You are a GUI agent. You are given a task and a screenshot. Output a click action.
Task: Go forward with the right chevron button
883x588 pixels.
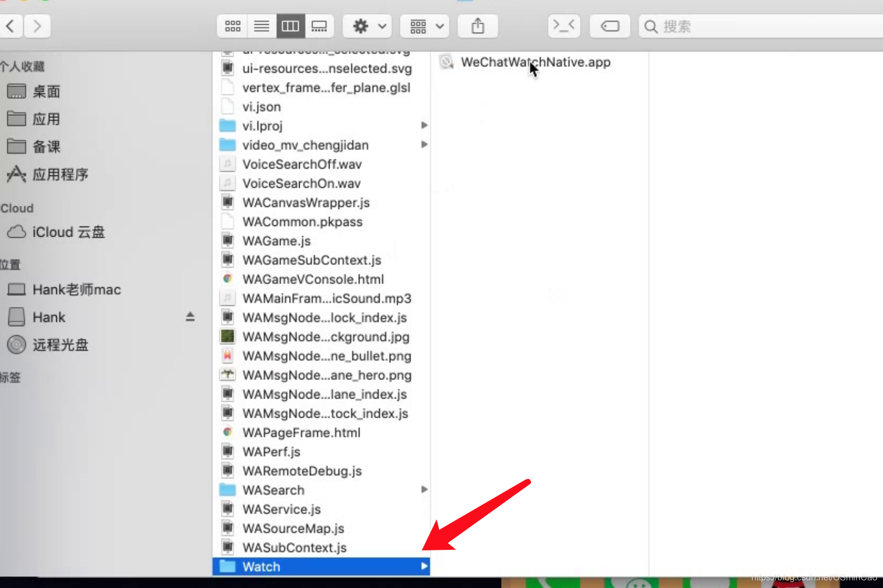click(37, 26)
